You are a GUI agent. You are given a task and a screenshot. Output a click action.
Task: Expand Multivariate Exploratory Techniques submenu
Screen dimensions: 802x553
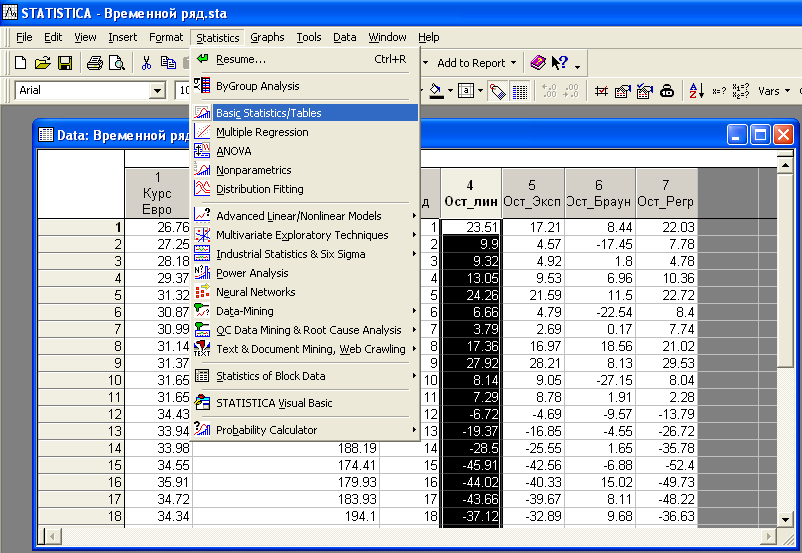coord(414,235)
